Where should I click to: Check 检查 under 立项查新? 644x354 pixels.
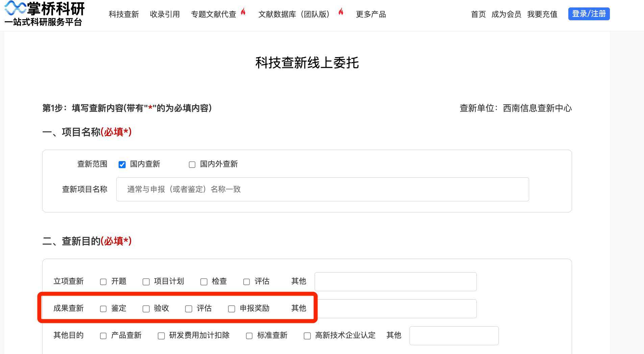tap(204, 282)
